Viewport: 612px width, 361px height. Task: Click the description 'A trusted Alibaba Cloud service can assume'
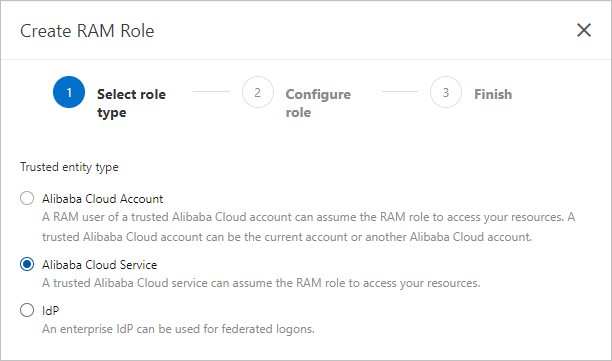pos(261,283)
